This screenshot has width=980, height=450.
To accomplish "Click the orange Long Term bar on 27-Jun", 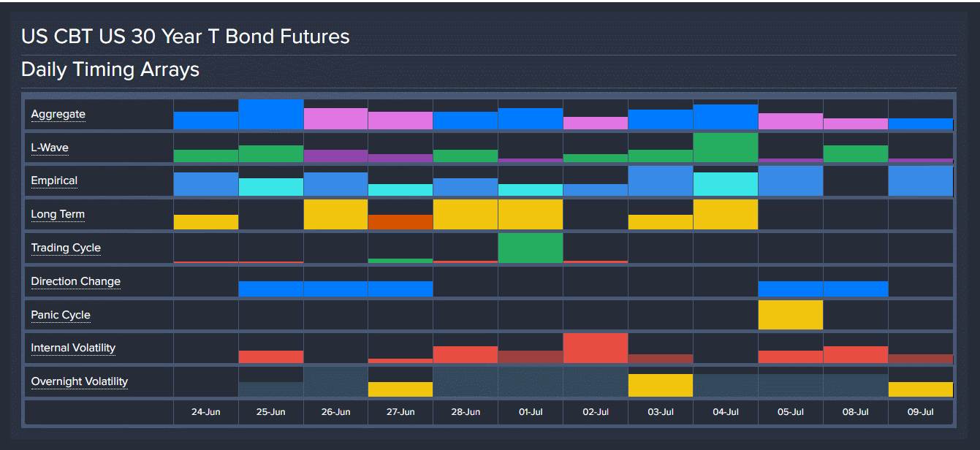I will click(400, 222).
